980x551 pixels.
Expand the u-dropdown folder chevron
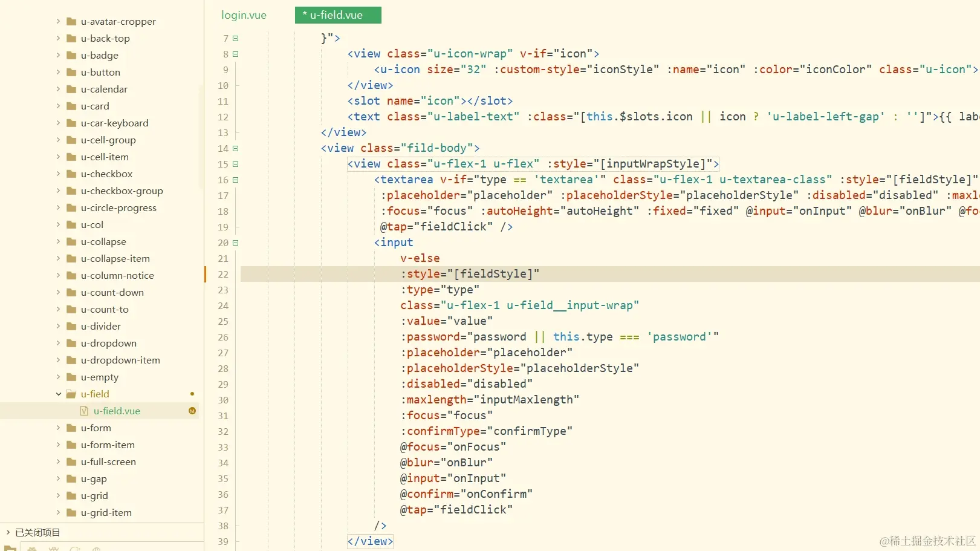click(x=59, y=344)
